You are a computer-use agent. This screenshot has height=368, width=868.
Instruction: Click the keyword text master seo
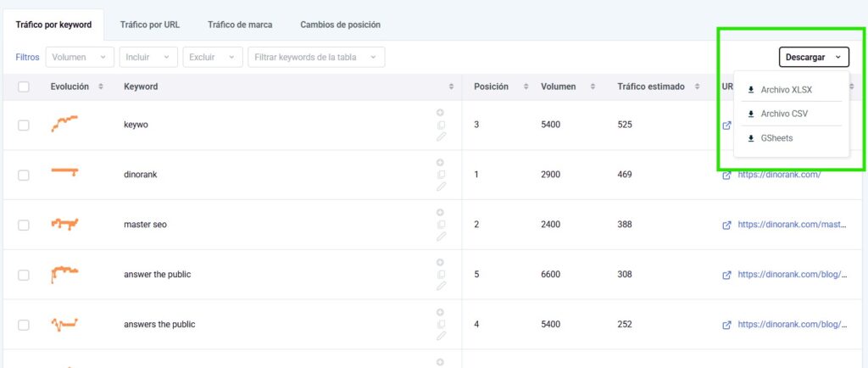click(x=145, y=225)
